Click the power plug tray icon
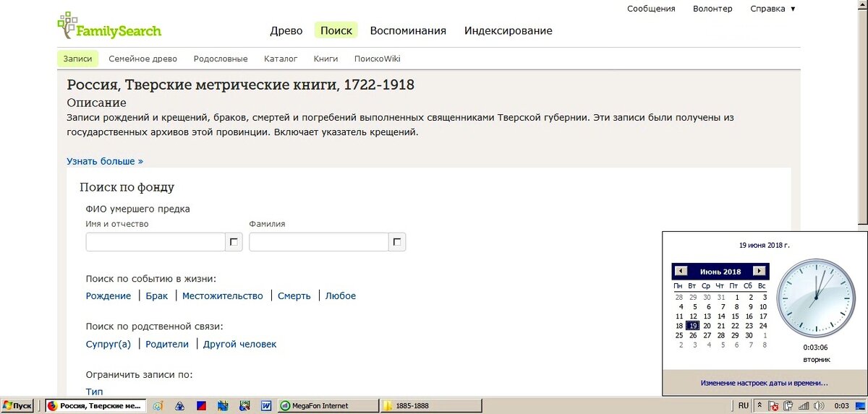Screen dimensions: 868x414 pyautogui.click(x=789, y=406)
